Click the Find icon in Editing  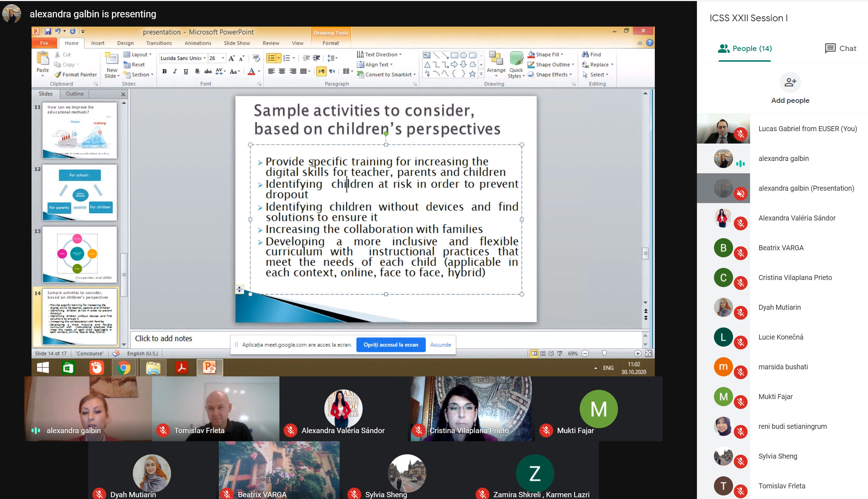(585, 54)
